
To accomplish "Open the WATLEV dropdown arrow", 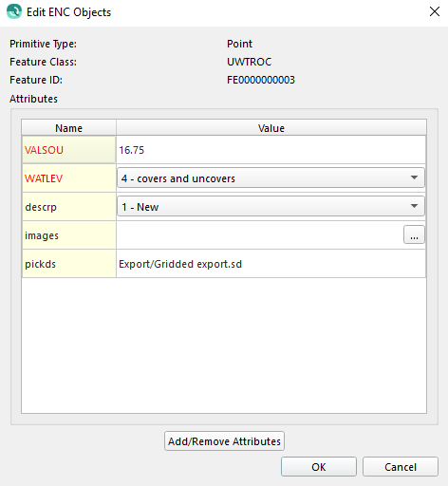I will [x=414, y=178].
